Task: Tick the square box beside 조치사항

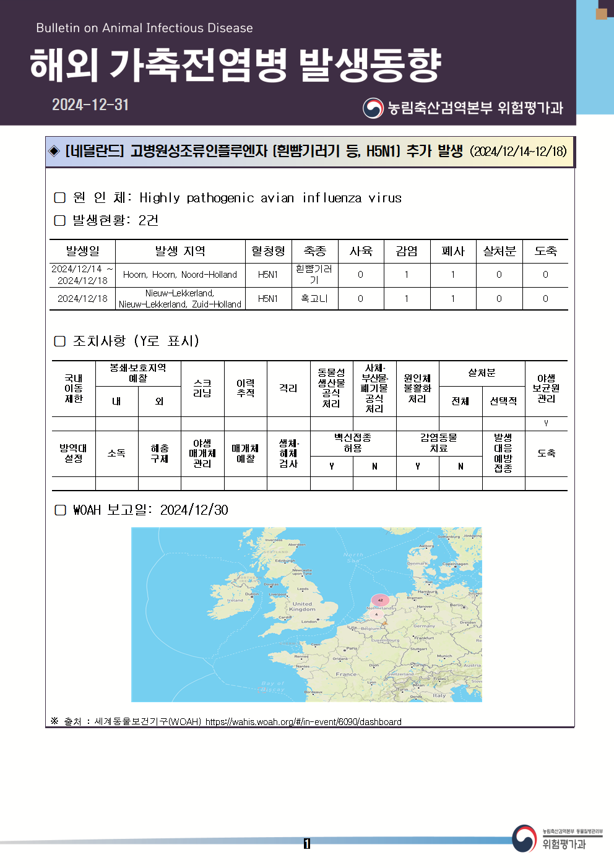Action: pyautogui.click(x=60, y=341)
